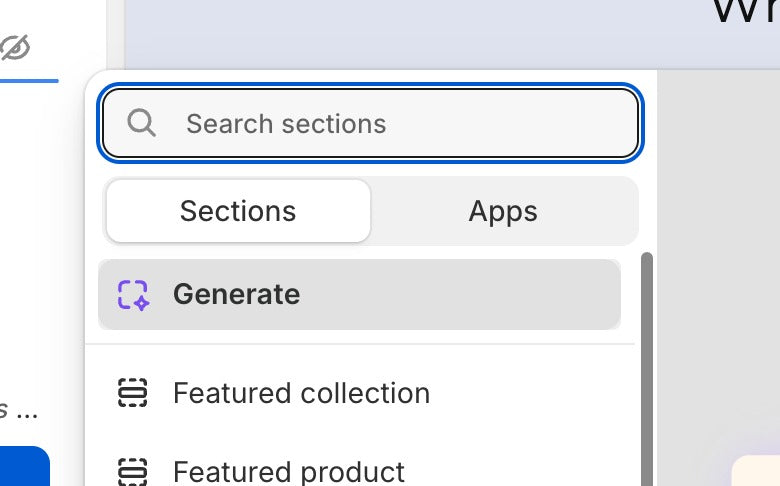Click the purple Generate sparkle icon

pyautogui.click(x=133, y=295)
